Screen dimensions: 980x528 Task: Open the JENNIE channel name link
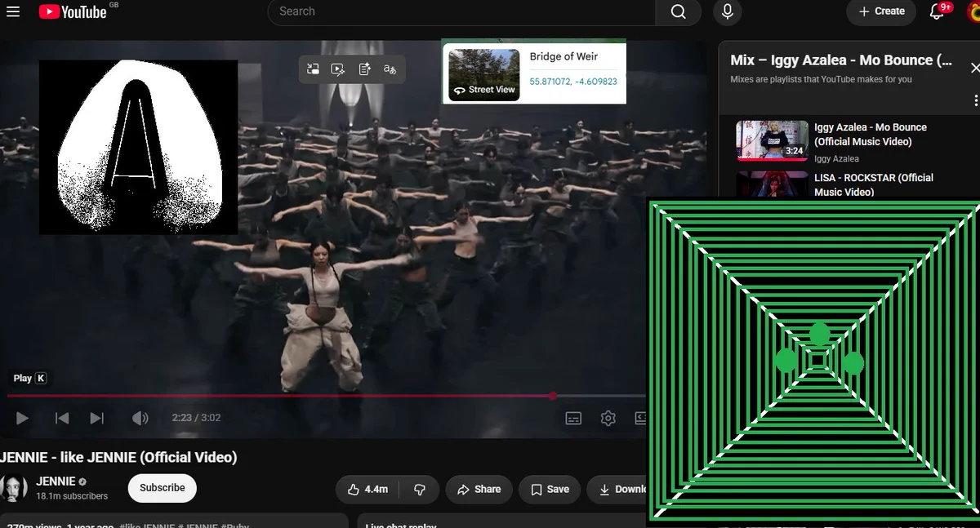tap(56, 481)
